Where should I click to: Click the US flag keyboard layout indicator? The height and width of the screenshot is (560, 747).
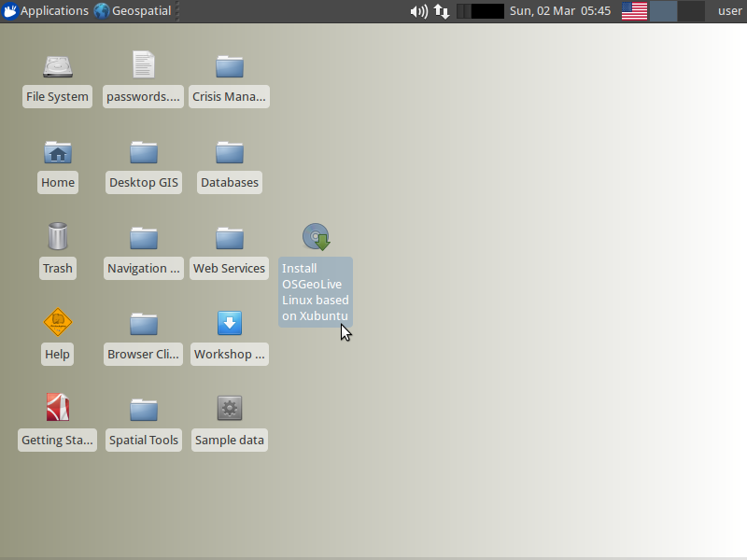(x=634, y=11)
